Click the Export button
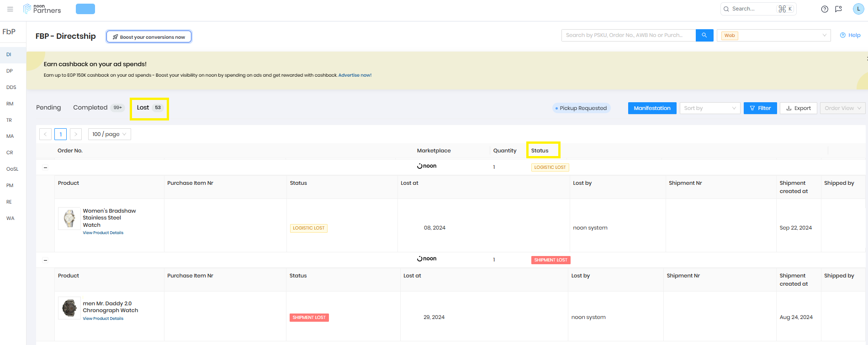Screen dimensions: 868x345 tap(798, 108)
